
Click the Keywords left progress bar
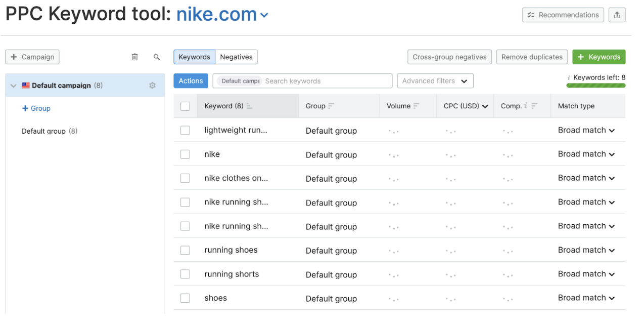595,86
